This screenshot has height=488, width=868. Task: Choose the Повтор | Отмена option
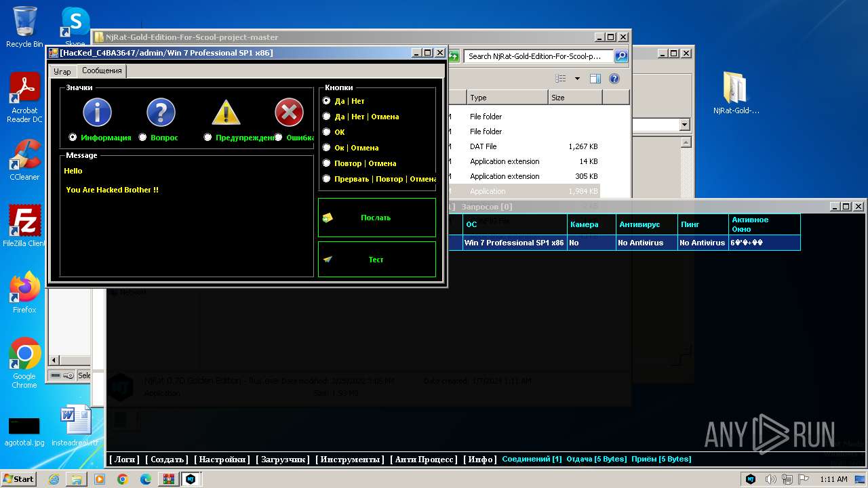coord(326,163)
